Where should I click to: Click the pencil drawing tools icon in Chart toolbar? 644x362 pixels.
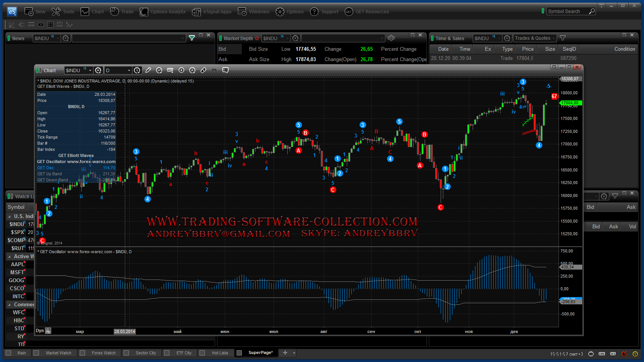pos(148,70)
